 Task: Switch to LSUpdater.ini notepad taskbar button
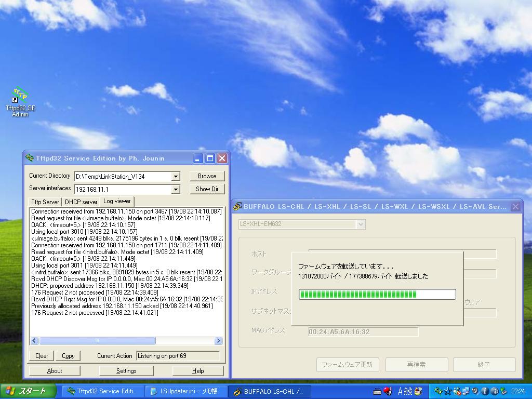pos(186,391)
